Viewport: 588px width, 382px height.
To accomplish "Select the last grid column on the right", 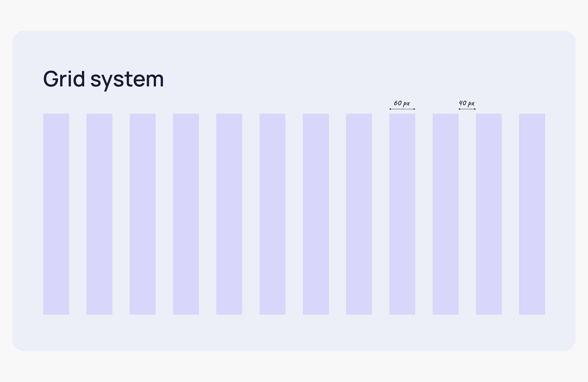I will pyautogui.click(x=532, y=214).
